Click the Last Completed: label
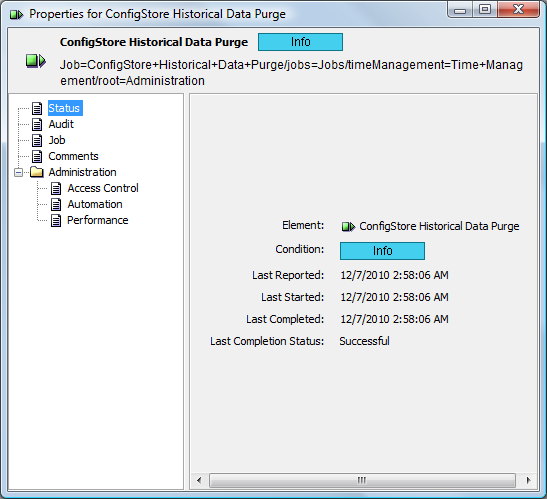 pos(285,319)
